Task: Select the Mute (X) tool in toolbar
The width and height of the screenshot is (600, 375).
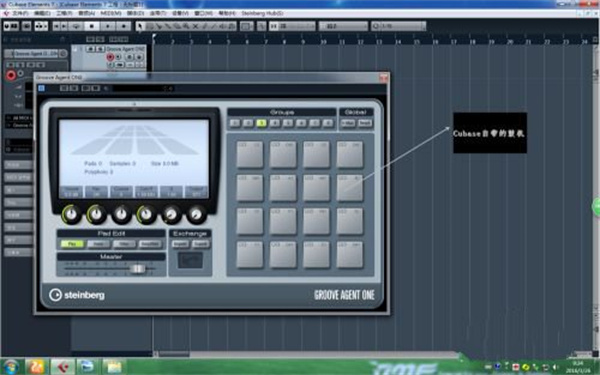Action: 195,26
